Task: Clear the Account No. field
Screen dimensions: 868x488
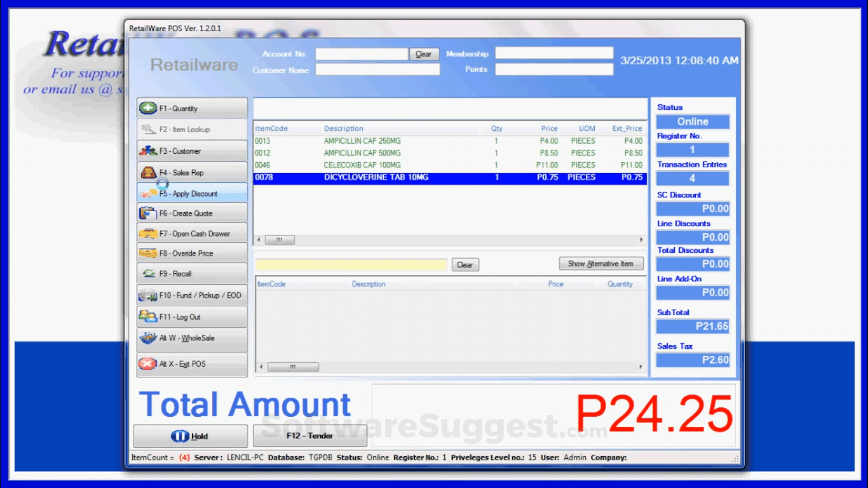Action: 424,54
